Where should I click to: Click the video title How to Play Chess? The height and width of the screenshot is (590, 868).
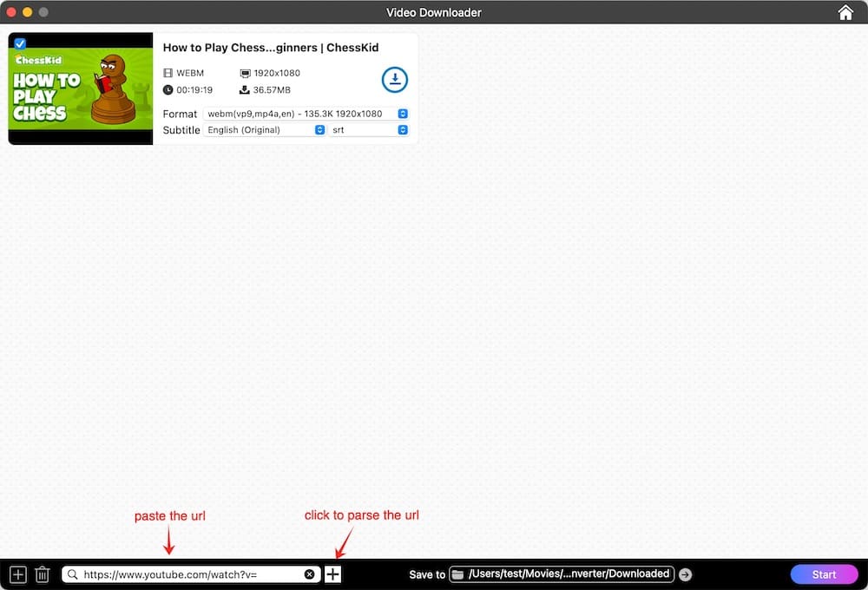pyautogui.click(x=271, y=48)
